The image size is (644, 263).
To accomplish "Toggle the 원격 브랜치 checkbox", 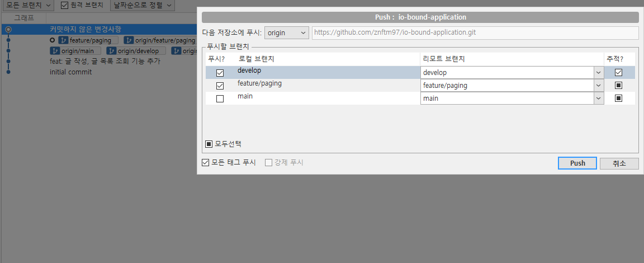I will pyautogui.click(x=64, y=5).
